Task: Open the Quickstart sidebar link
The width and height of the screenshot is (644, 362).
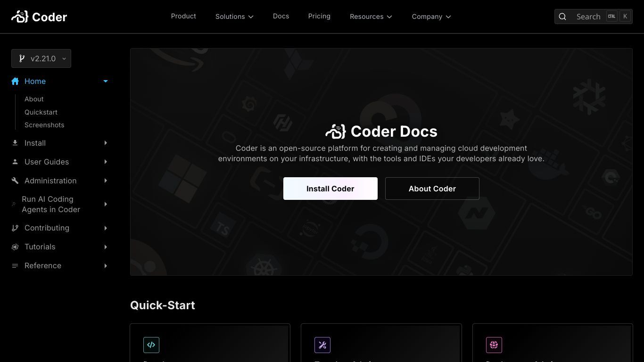Action: coord(41,112)
